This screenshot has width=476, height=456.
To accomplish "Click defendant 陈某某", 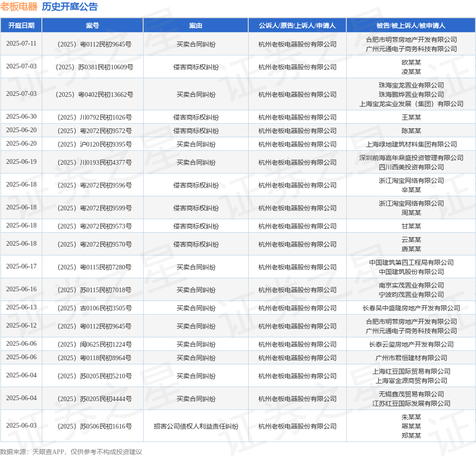I will [411, 131].
